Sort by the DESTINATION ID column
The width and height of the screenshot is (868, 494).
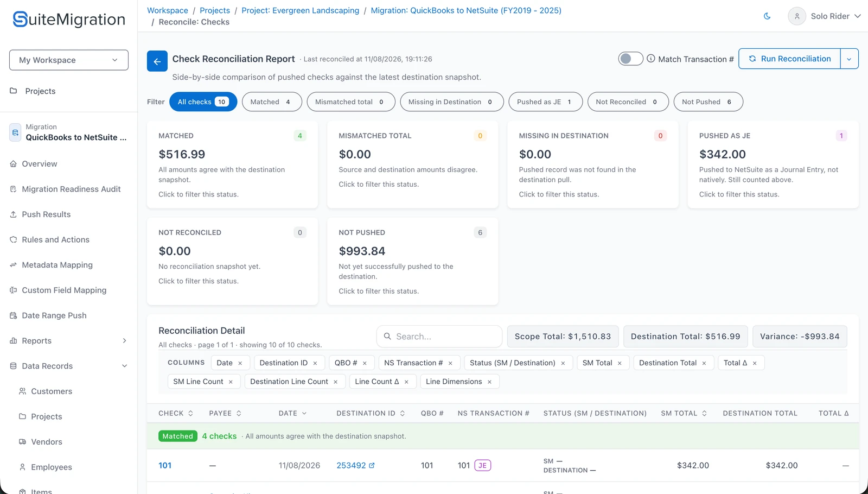[x=371, y=413]
